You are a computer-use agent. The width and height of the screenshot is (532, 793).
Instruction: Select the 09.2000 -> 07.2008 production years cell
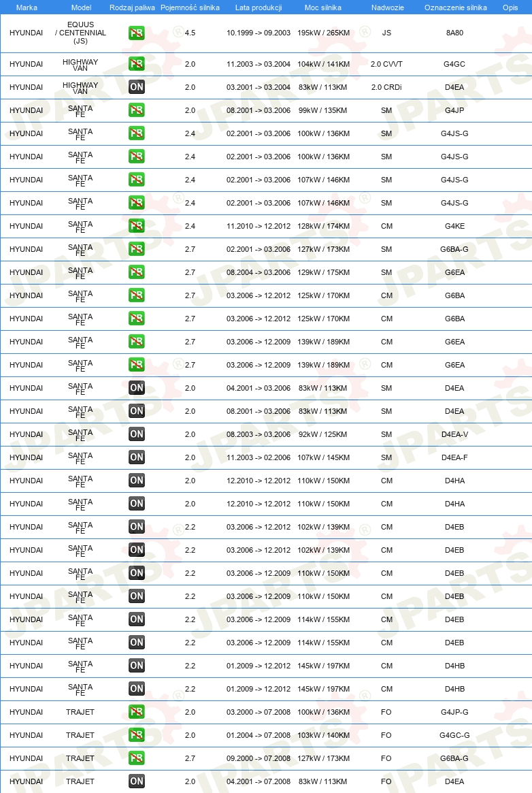[258, 758]
